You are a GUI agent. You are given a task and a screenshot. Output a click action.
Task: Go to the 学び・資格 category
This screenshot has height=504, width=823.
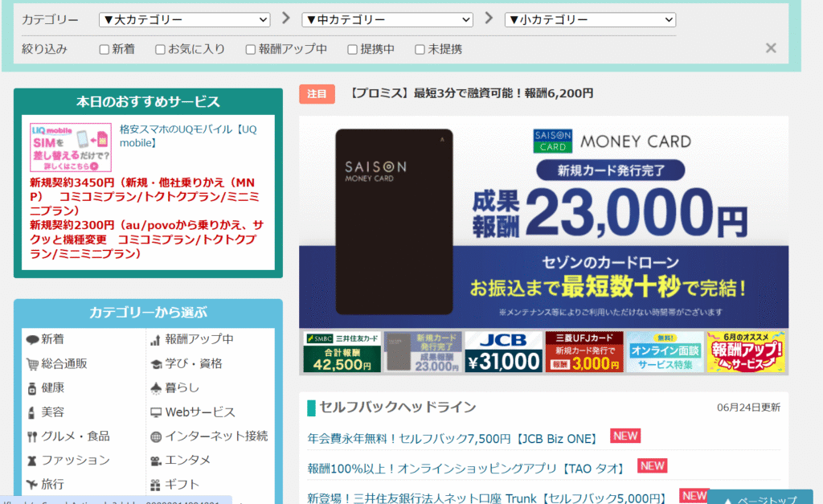194,364
